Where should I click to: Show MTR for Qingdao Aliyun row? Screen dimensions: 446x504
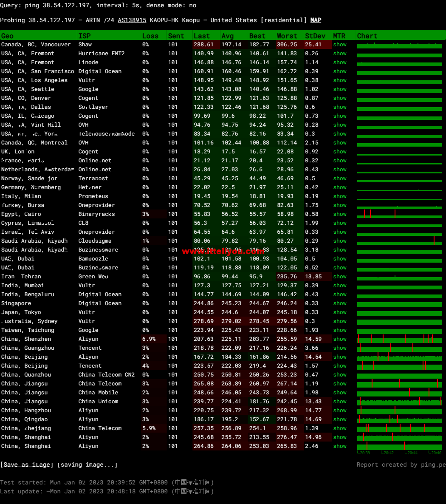(x=340, y=419)
